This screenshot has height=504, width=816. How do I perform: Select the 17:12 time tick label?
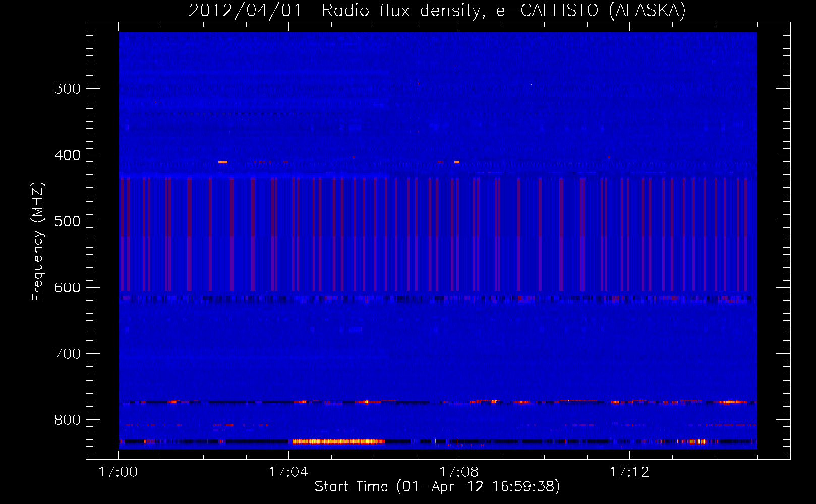(x=629, y=472)
